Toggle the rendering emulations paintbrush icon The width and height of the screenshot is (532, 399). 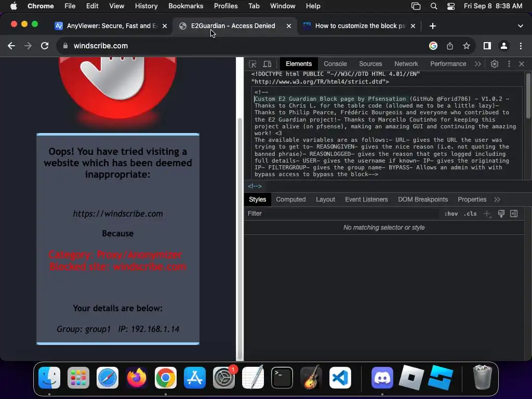[x=501, y=214]
